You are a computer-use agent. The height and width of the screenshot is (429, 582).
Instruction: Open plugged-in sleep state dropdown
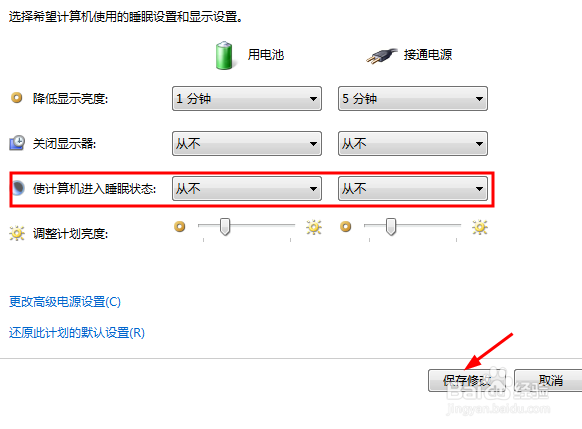click(x=413, y=189)
